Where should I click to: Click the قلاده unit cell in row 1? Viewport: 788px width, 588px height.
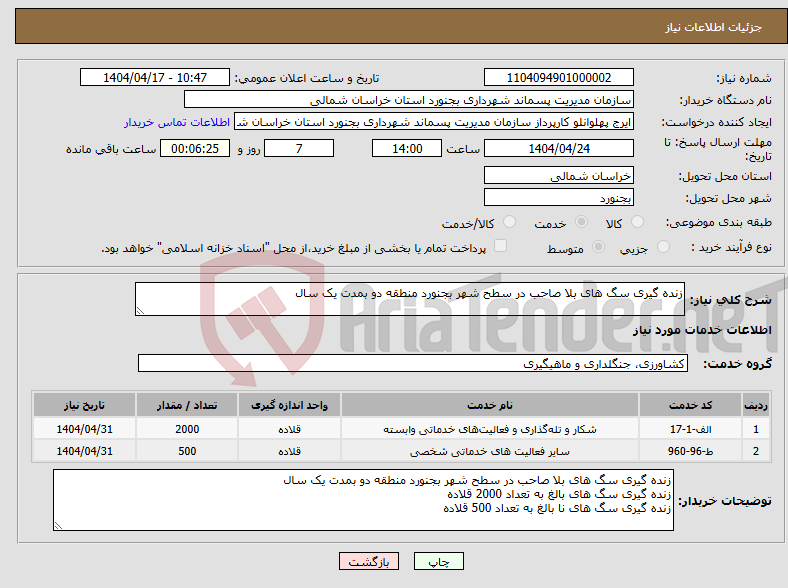point(289,429)
